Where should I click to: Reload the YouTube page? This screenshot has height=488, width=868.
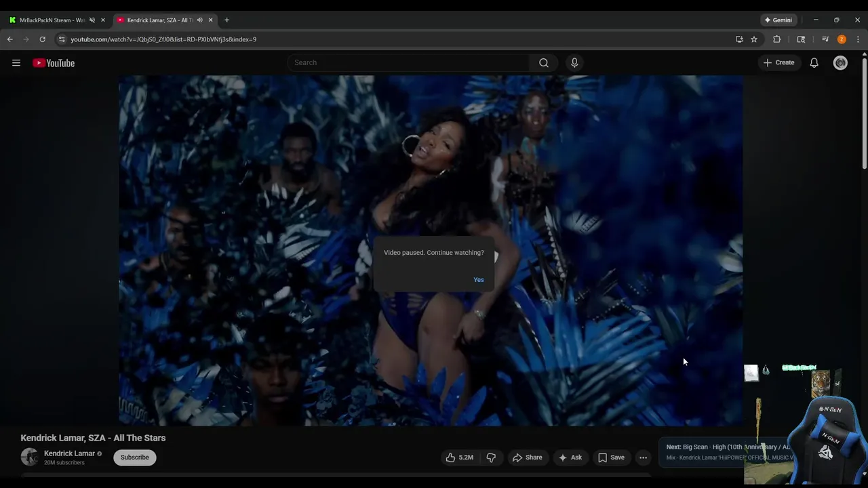pos(42,39)
